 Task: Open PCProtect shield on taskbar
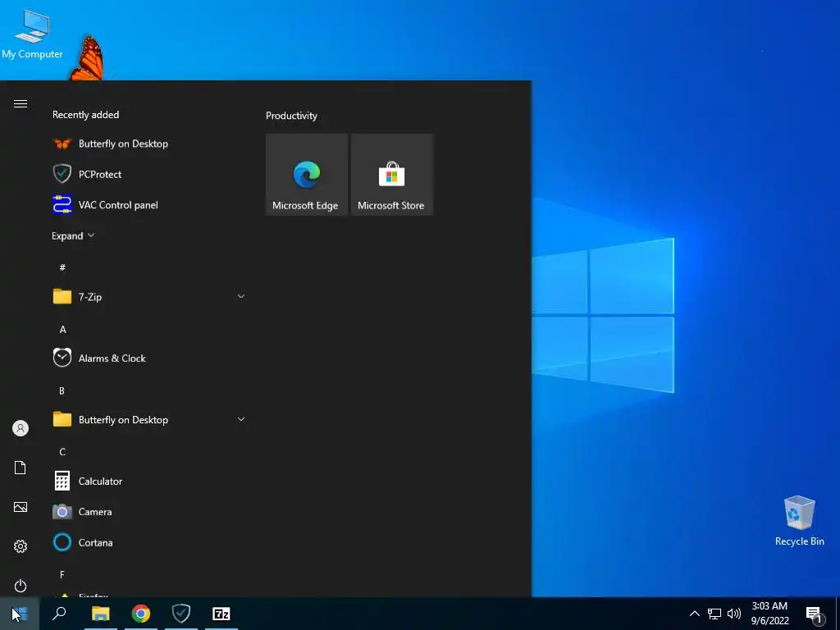pos(181,614)
